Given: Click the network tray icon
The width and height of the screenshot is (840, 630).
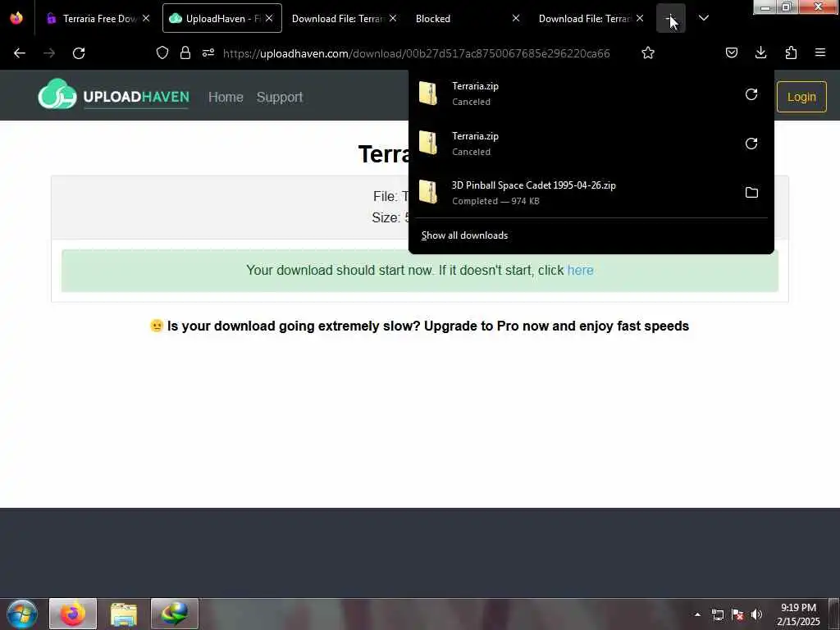Looking at the screenshot, I should coord(718,614).
